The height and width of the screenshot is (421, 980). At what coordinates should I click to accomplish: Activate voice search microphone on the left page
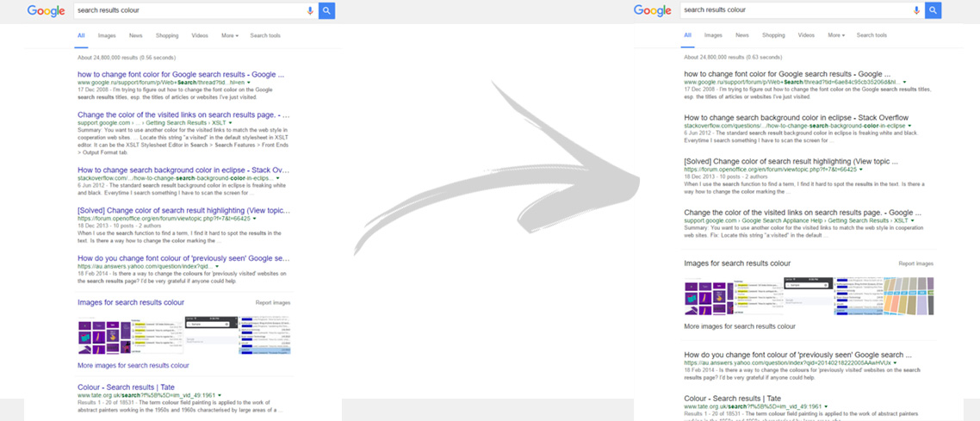pos(310,10)
